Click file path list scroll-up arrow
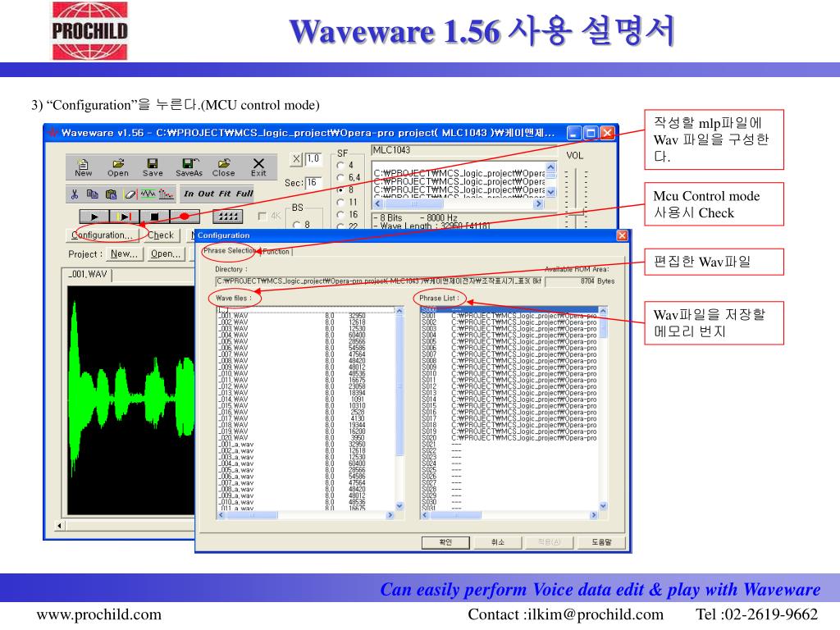This screenshot has height=630, width=840. coord(550,167)
